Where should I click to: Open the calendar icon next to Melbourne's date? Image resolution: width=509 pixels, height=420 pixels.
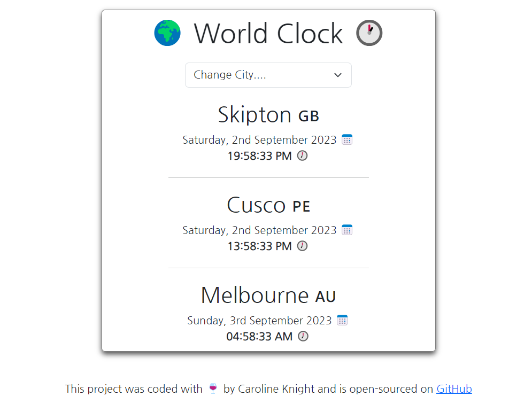[x=342, y=320]
